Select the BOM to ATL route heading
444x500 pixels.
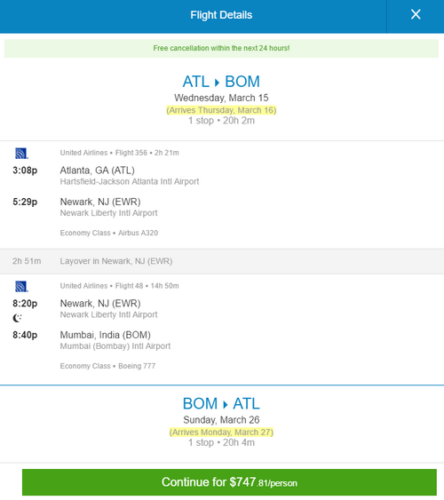point(221,404)
